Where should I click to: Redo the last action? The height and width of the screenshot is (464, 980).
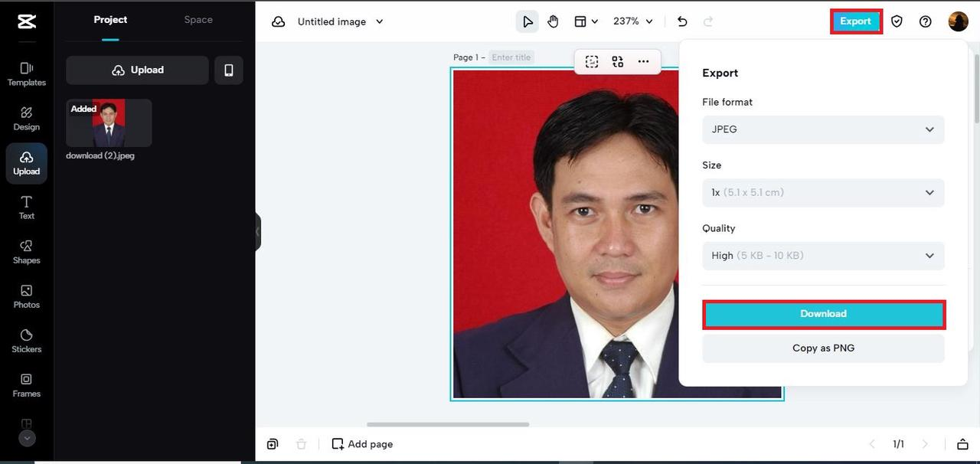(x=708, y=21)
